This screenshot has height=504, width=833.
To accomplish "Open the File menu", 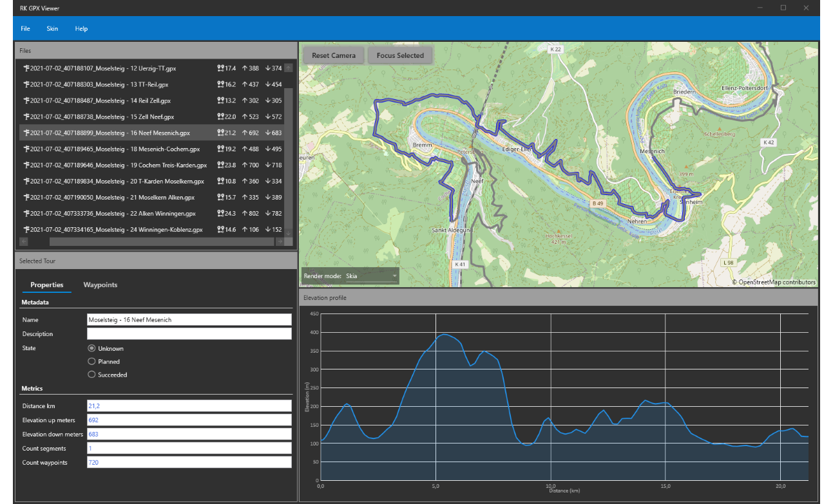I will point(25,29).
